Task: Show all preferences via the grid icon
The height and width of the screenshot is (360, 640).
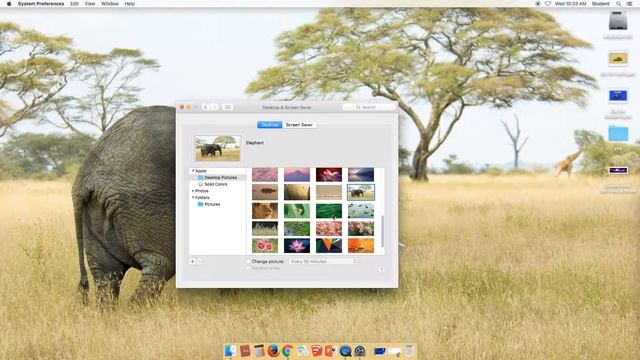Action: 227,107
